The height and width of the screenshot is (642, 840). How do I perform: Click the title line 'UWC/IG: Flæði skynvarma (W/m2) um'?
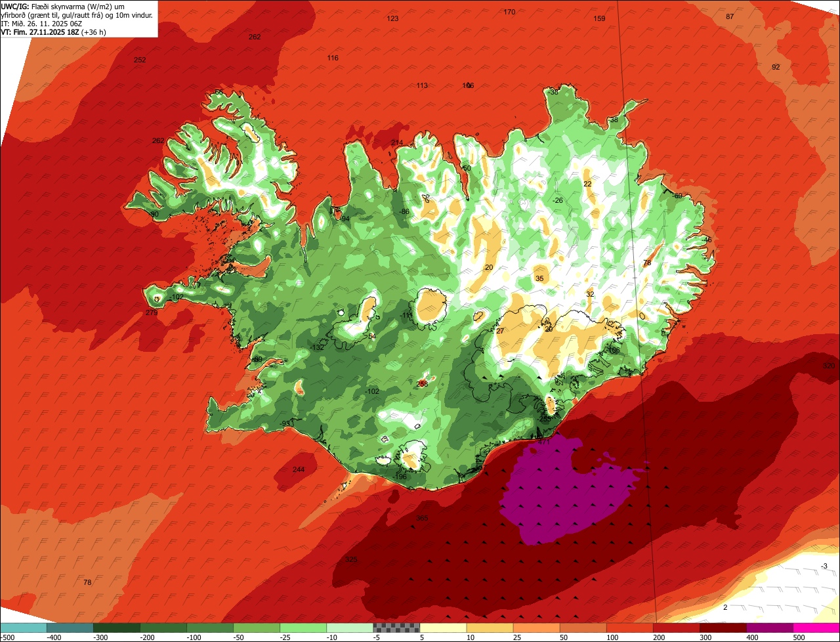click(x=63, y=6)
